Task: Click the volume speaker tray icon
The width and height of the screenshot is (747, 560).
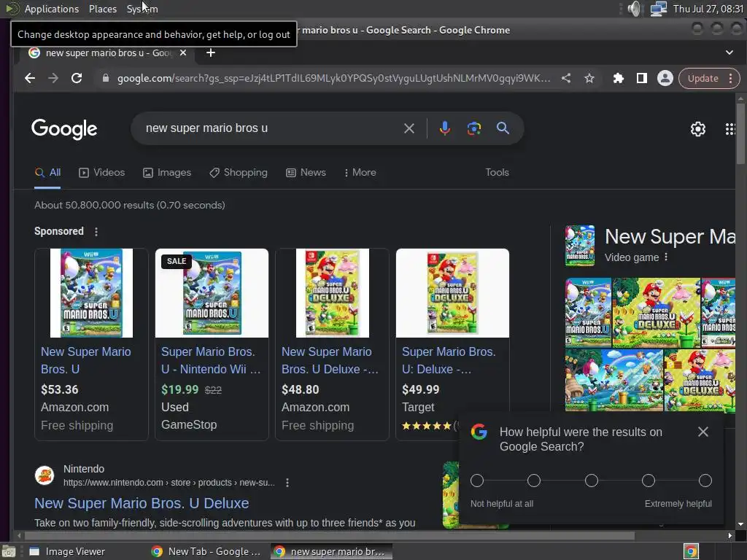Action: [x=635, y=9]
